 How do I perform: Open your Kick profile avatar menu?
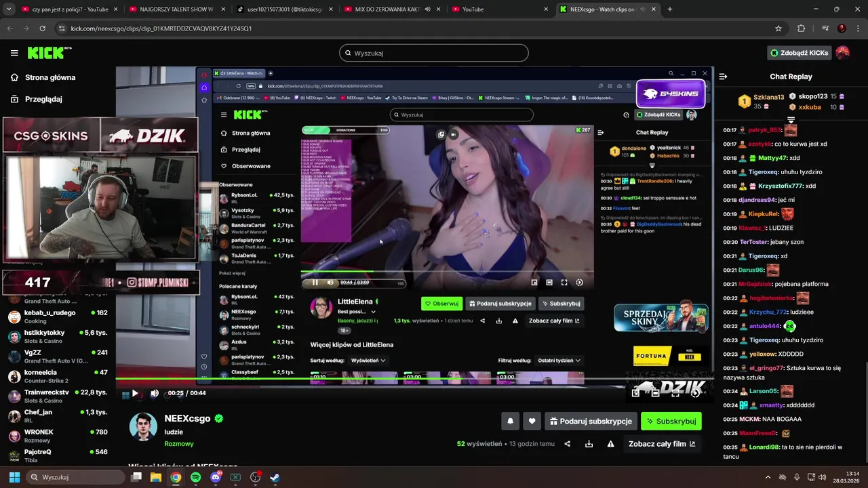pos(843,53)
